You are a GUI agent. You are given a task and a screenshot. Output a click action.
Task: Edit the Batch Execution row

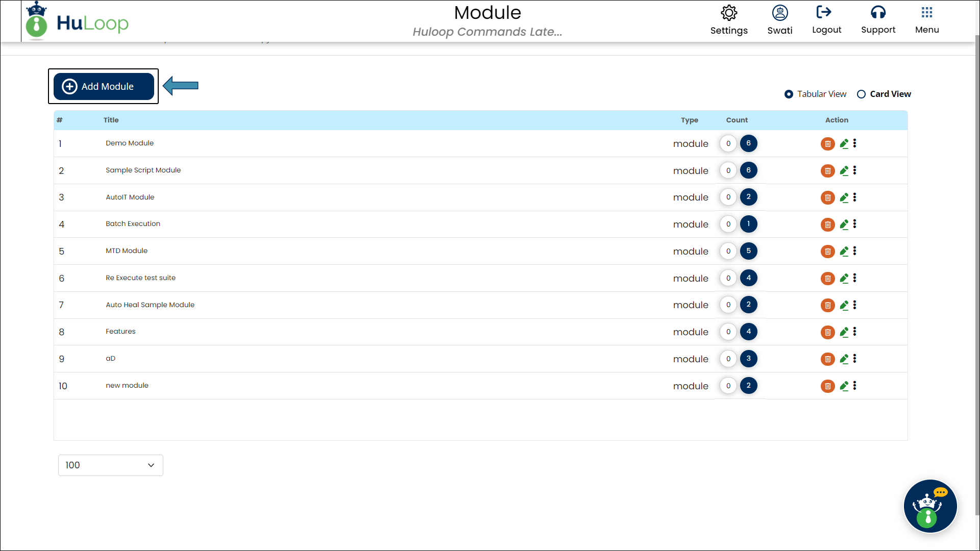tap(844, 224)
